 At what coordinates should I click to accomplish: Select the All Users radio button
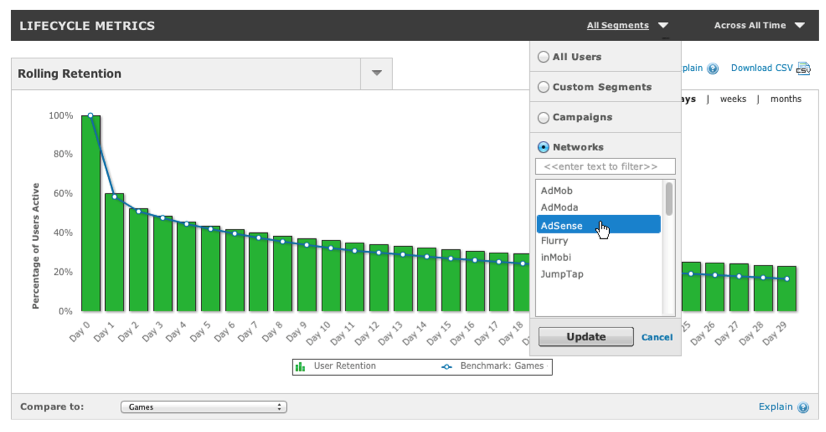click(544, 57)
